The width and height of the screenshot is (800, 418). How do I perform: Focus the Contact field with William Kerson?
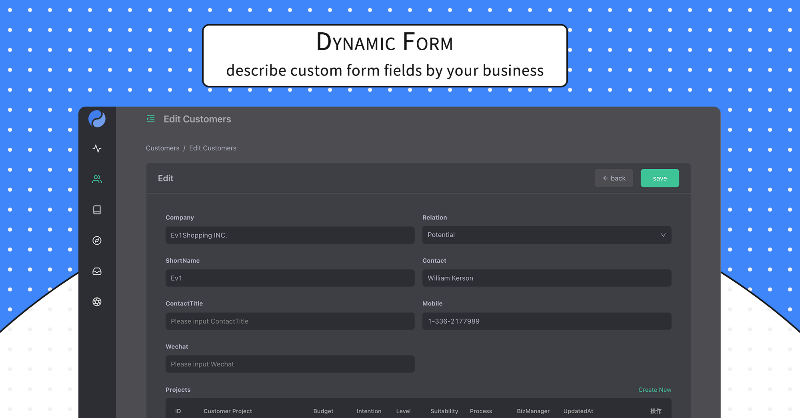click(x=546, y=278)
